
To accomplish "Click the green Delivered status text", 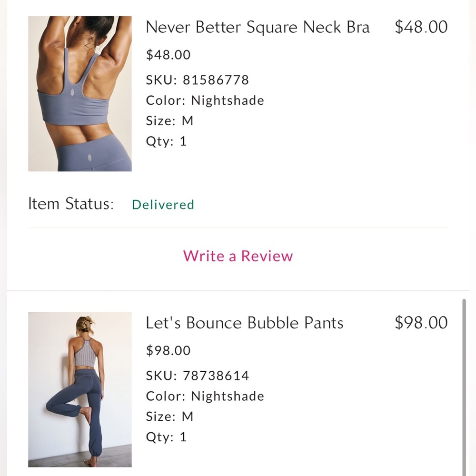I will pos(163,205).
